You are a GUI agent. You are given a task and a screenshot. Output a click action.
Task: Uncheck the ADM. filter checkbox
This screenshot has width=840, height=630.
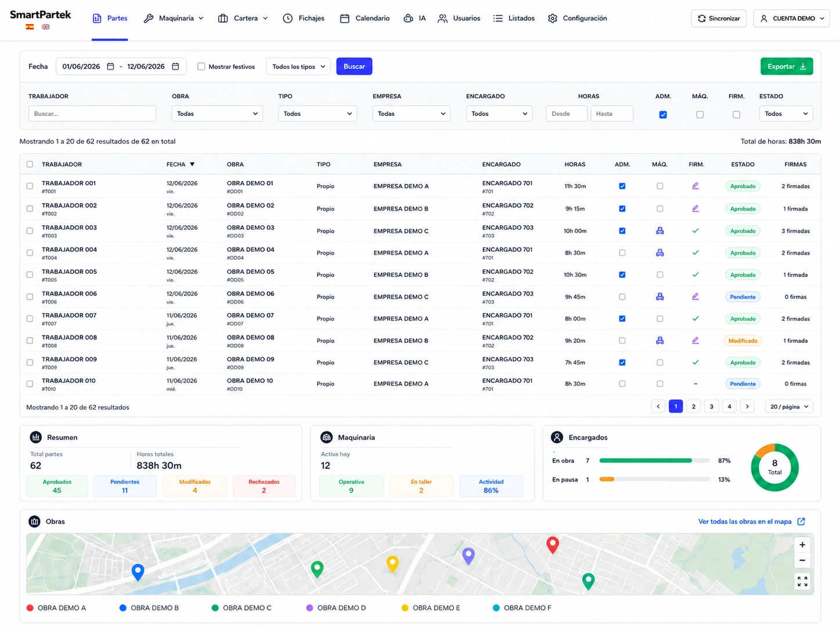[x=663, y=115]
